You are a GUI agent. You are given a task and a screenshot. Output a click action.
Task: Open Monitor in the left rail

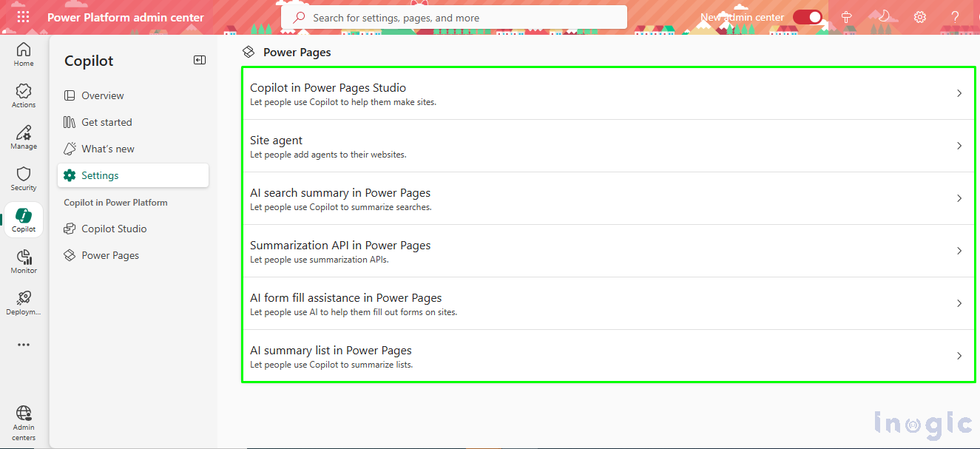click(24, 262)
